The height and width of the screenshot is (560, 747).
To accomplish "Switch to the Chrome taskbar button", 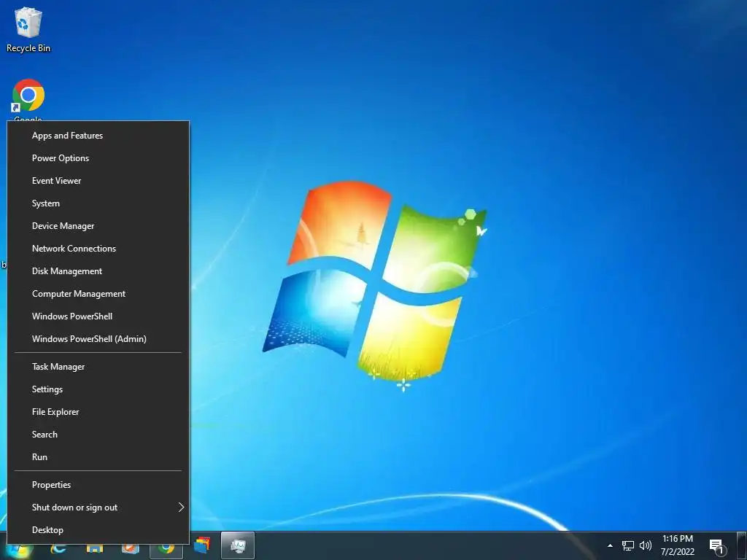I will [166, 551].
